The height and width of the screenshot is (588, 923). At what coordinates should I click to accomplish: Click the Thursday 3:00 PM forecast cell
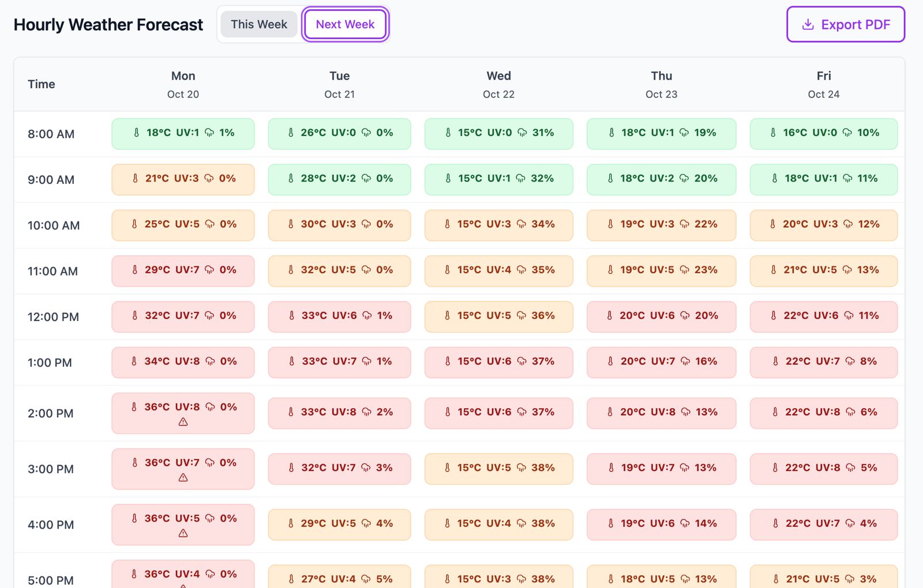click(x=661, y=469)
